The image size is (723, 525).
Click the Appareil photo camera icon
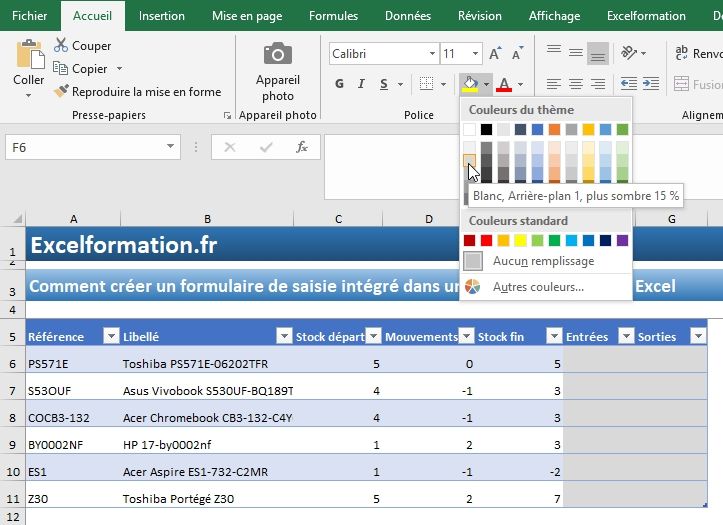[278, 53]
